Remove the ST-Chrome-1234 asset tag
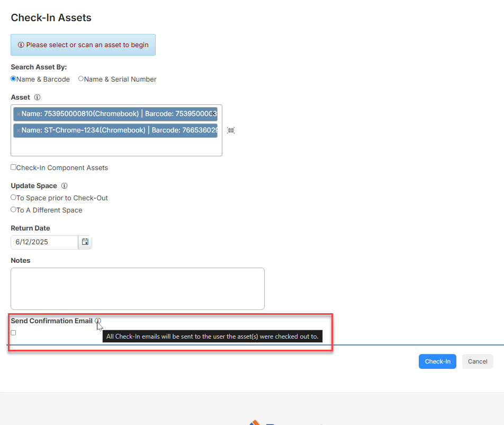504x425 pixels. (x=19, y=130)
